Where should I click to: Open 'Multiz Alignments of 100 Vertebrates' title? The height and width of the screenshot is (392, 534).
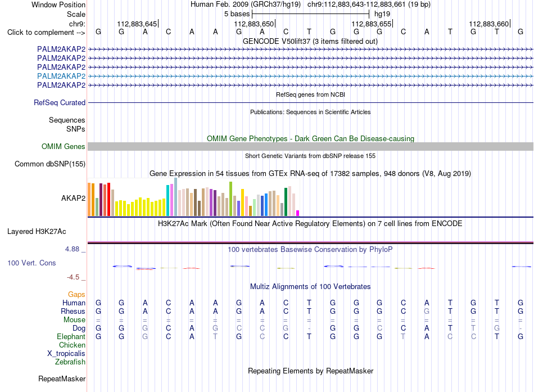pos(310,287)
